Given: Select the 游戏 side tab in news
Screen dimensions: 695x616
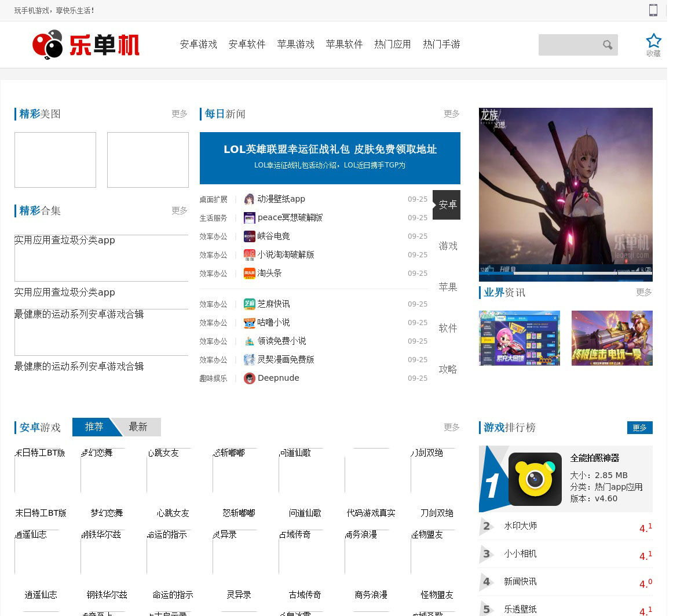Looking at the screenshot, I should 448,246.
